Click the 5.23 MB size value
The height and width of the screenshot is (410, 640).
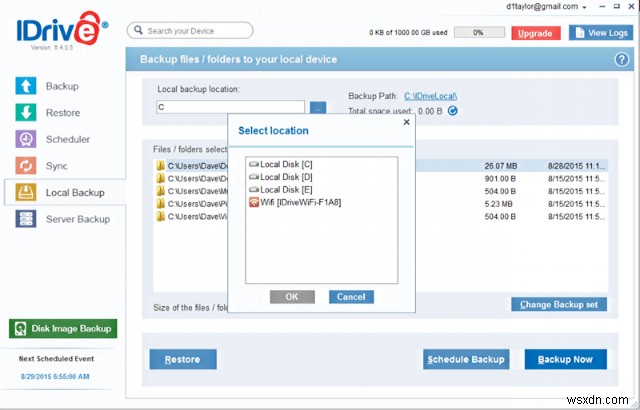pyautogui.click(x=498, y=204)
